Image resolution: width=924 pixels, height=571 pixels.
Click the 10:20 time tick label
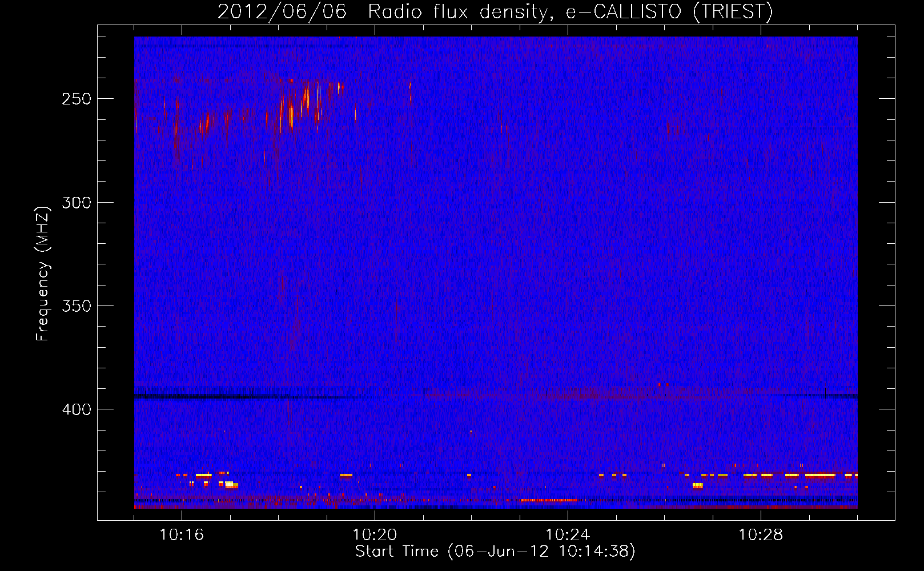tap(375, 535)
